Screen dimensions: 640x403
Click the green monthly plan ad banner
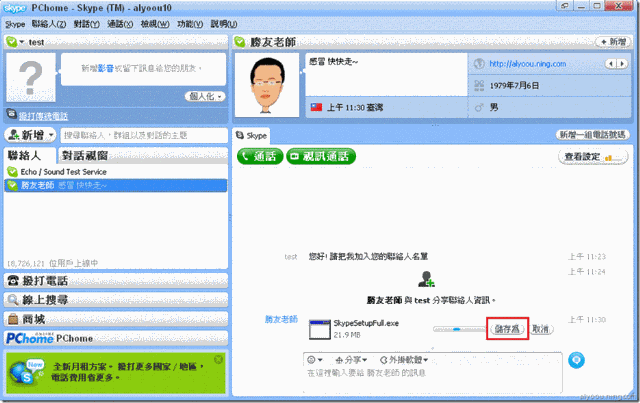point(116,373)
